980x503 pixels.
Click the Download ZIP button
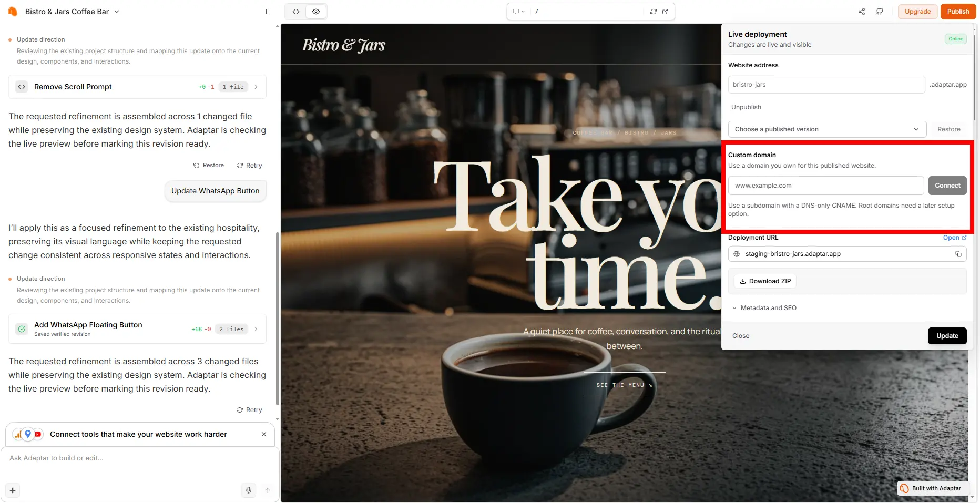(x=765, y=281)
